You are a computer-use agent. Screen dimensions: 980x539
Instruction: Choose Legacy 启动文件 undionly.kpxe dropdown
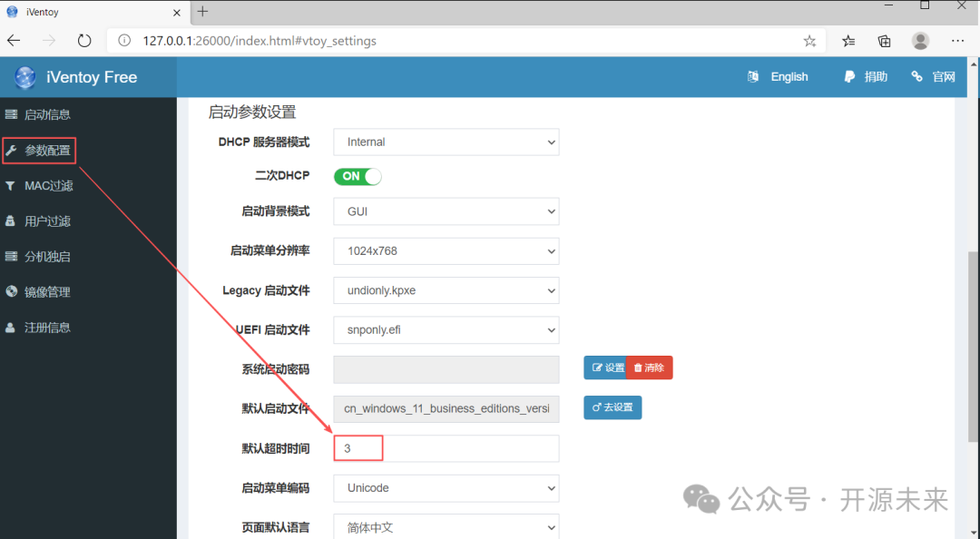point(446,290)
